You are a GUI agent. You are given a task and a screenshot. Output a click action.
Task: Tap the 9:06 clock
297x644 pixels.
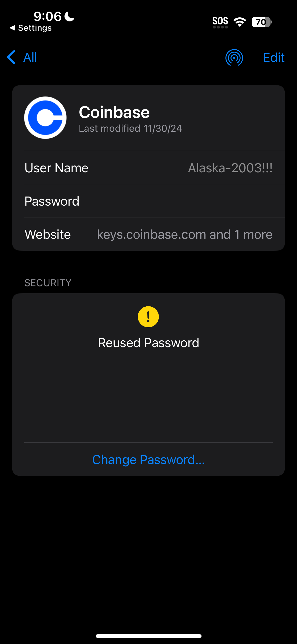coord(47,17)
